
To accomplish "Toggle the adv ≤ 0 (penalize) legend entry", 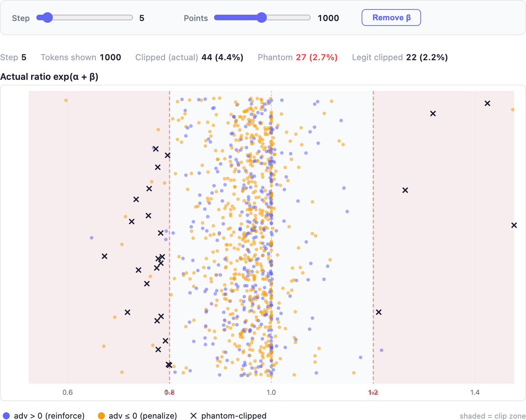I will (x=137, y=416).
